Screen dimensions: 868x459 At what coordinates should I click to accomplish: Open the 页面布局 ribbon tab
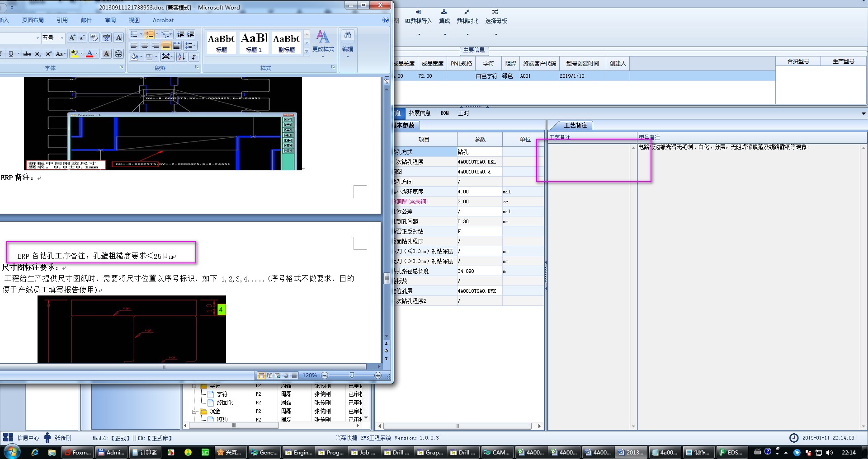(33, 20)
